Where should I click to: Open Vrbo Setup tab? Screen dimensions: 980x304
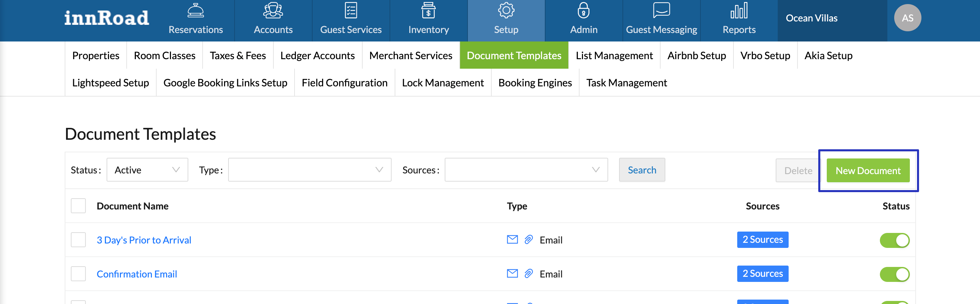click(x=765, y=55)
